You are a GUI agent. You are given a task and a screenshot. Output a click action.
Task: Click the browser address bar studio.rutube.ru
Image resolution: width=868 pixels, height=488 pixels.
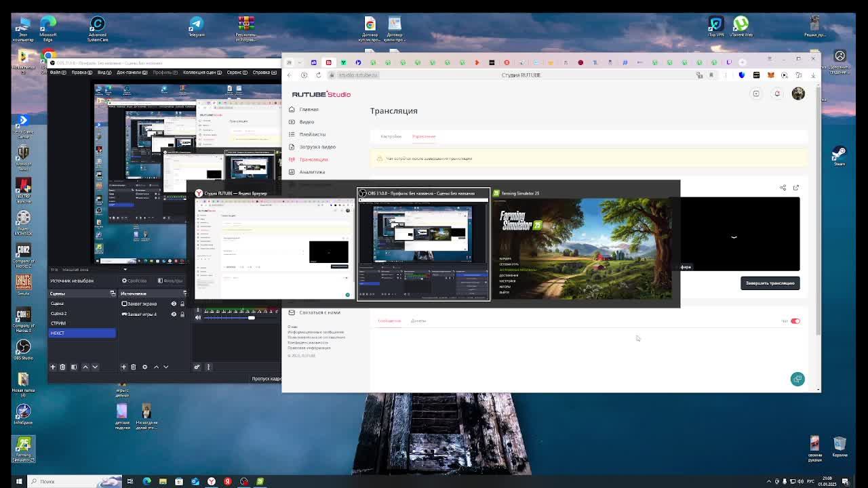coord(358,75)
